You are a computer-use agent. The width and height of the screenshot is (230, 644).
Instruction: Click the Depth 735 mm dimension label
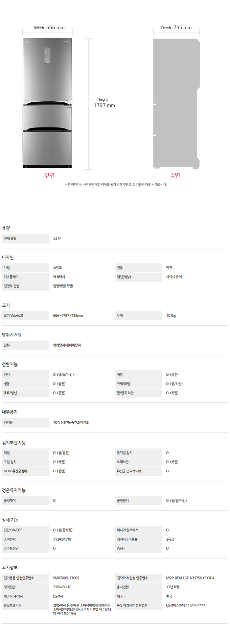click(176, 28)
